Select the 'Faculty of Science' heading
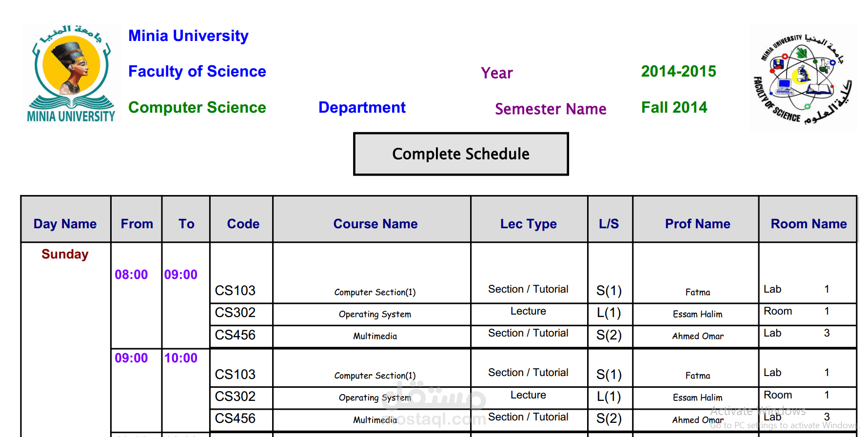868x437 pixels. [197, 71]
